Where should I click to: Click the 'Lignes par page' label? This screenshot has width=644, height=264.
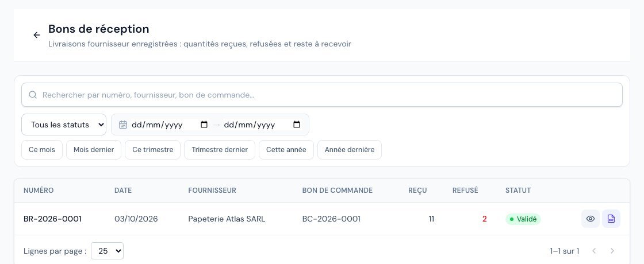55,251
